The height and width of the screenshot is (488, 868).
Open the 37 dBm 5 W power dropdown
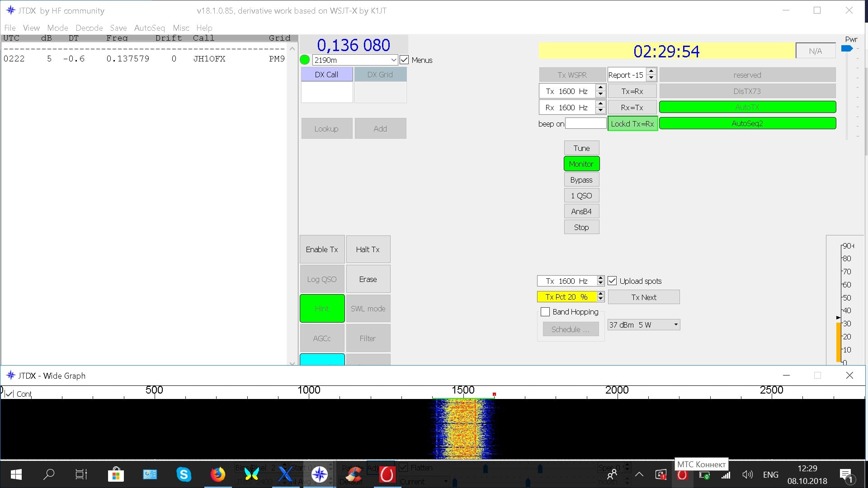(x=644, y=324)
